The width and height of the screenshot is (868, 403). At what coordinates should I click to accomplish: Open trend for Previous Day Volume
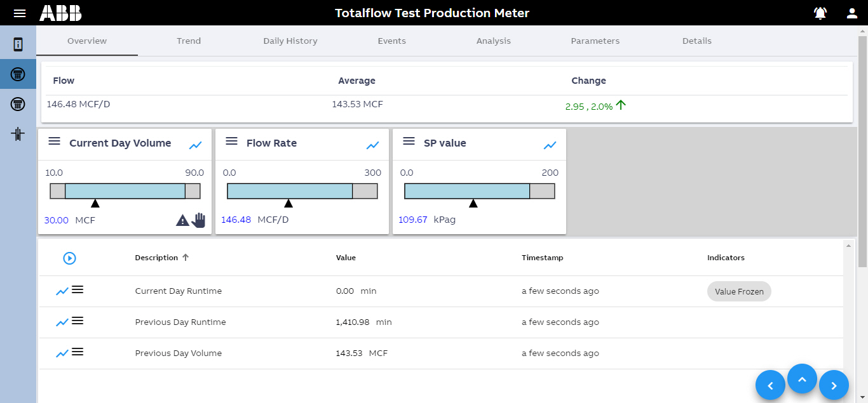(x=62, y=353)
